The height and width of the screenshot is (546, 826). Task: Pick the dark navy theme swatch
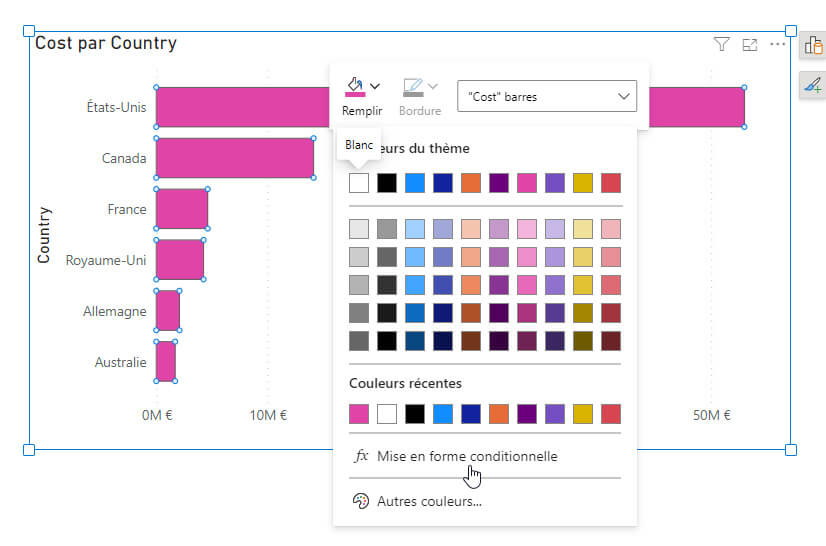click(443, 183)
